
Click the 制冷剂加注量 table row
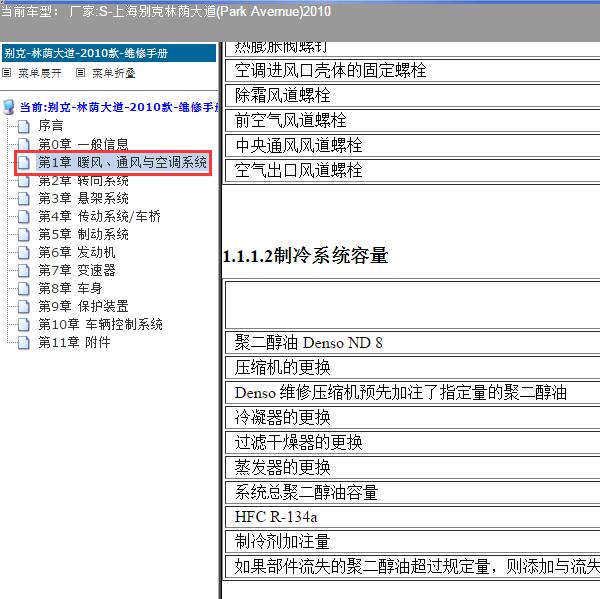(412, 542)
